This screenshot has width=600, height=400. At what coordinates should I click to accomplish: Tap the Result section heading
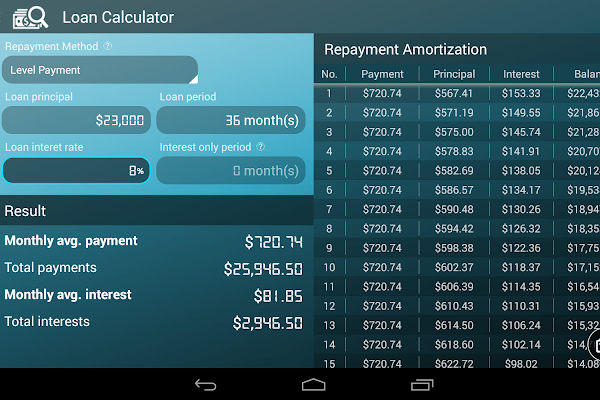[25, 211]
